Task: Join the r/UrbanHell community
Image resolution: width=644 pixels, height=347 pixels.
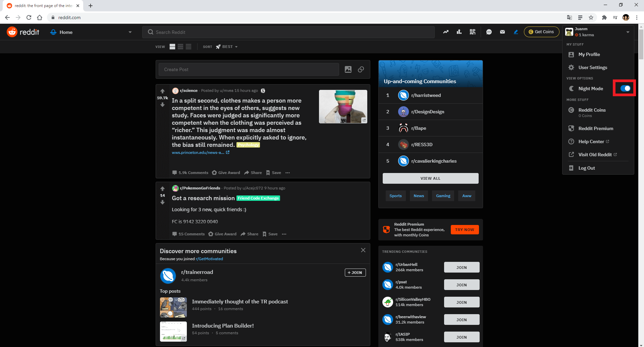Action: pos(462,267)
